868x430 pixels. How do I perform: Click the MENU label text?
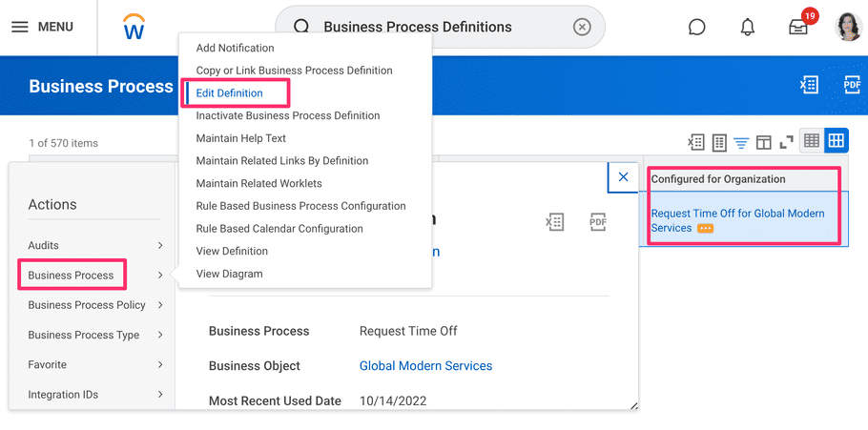click(55, 27)
